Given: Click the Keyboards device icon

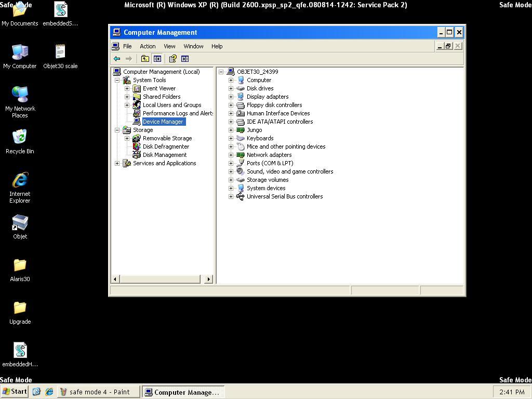Looking at the screenshot, I should point(241,138).
